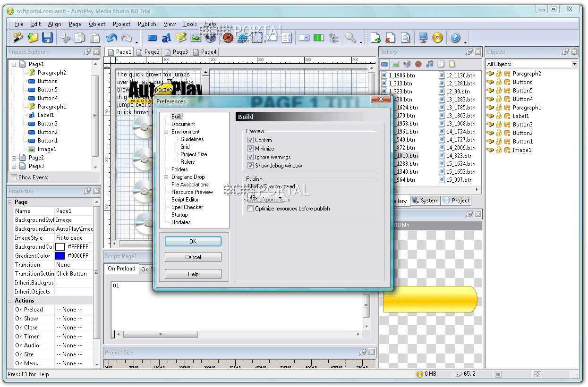588x387 pixels.
Task: Select the Gallery buttons category icon
Action: (x=384, y=64)
